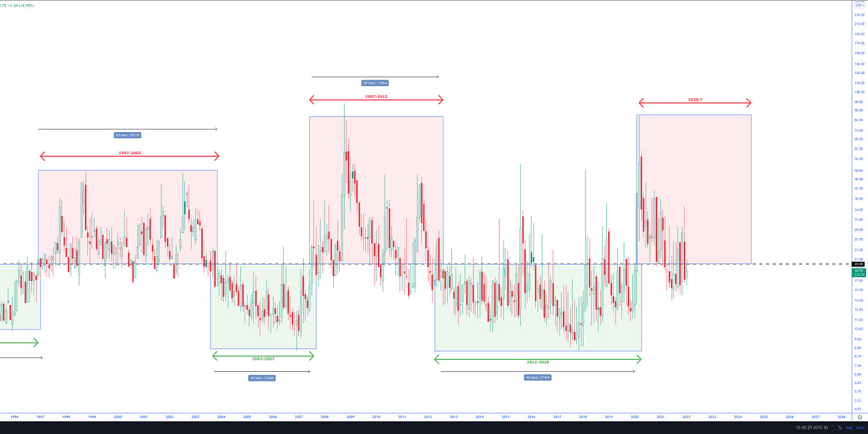Click the year 2016 on the time axis

click(x=531, y=415)
